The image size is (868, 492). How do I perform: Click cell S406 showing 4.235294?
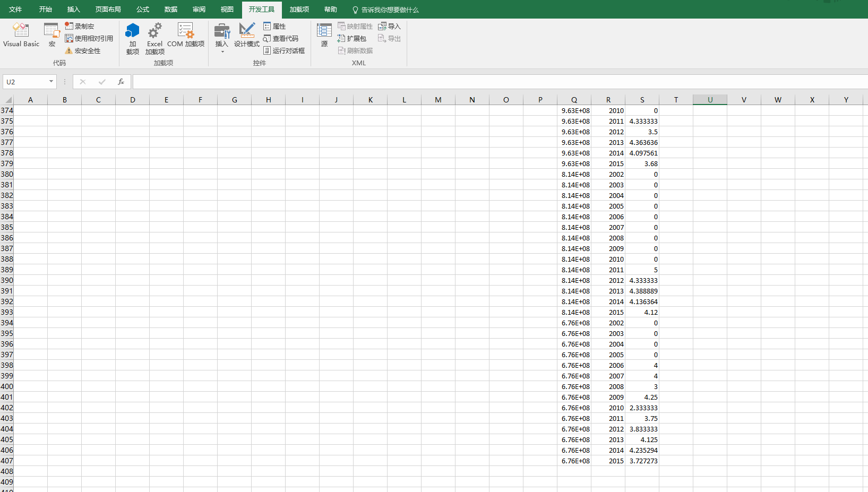pyautogui.click(x=642, y=450)
